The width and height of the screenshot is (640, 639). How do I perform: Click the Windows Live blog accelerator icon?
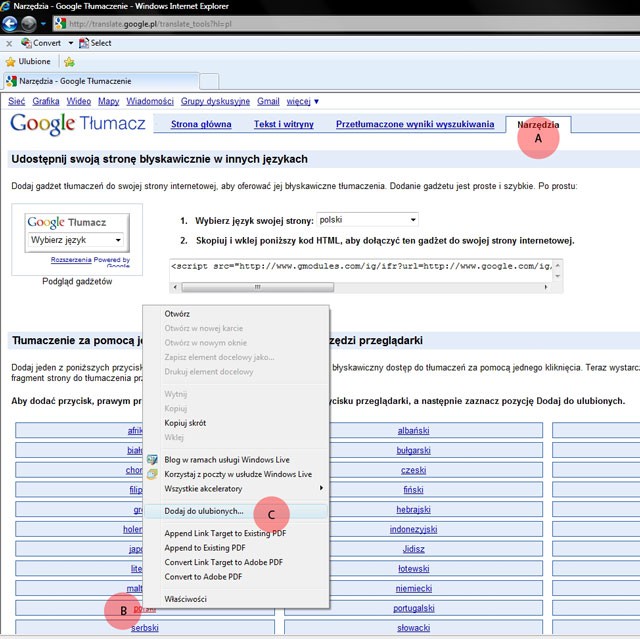click(x=152, y=460)
